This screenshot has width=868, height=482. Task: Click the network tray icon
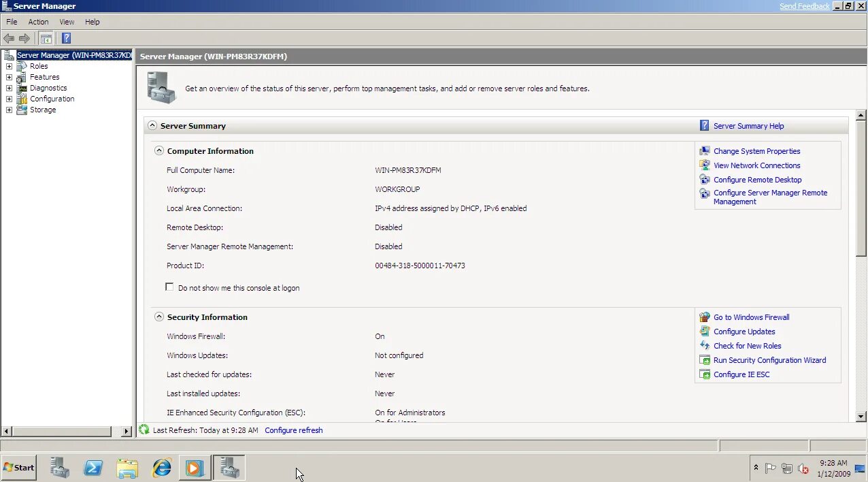[787, 468]
